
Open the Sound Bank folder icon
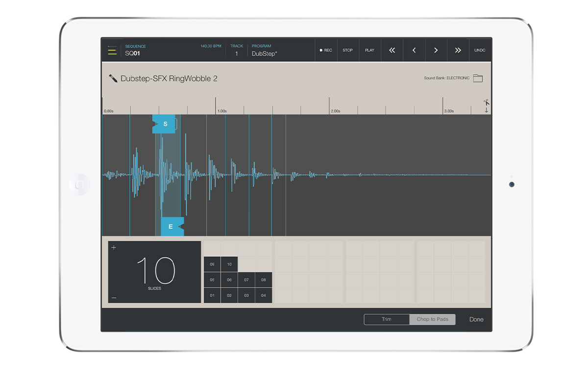(x=478, y=79)
